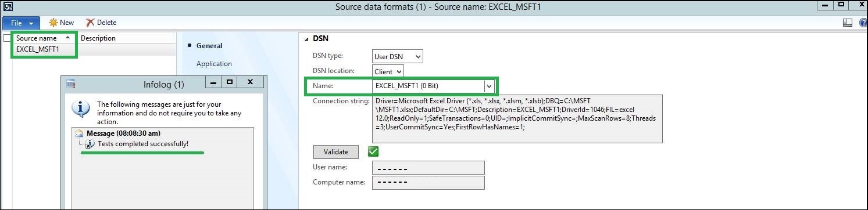The image size is (868, 210).
Task: Click the User name field
Action: click(x=428, y=168)
